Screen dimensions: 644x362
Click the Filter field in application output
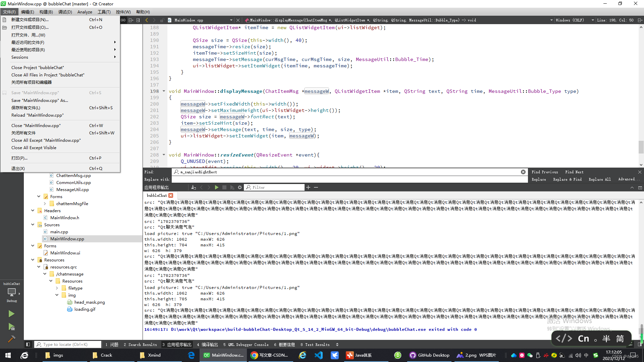click(274, 187)
